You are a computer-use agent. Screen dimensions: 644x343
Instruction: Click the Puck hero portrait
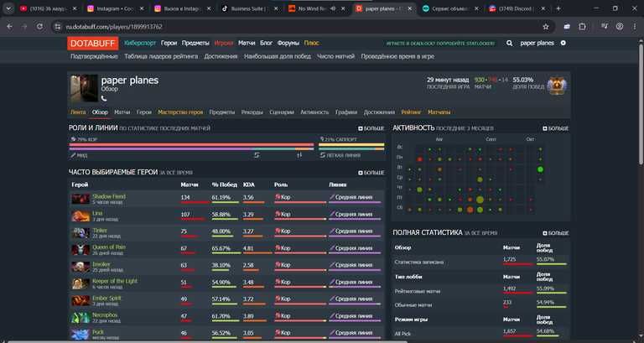coord(80,335)
